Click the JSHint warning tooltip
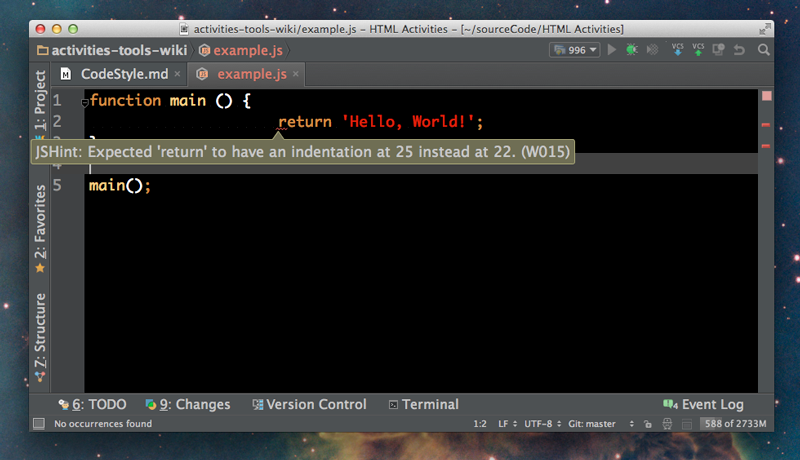The image size is (800, 460). point(303,152)
